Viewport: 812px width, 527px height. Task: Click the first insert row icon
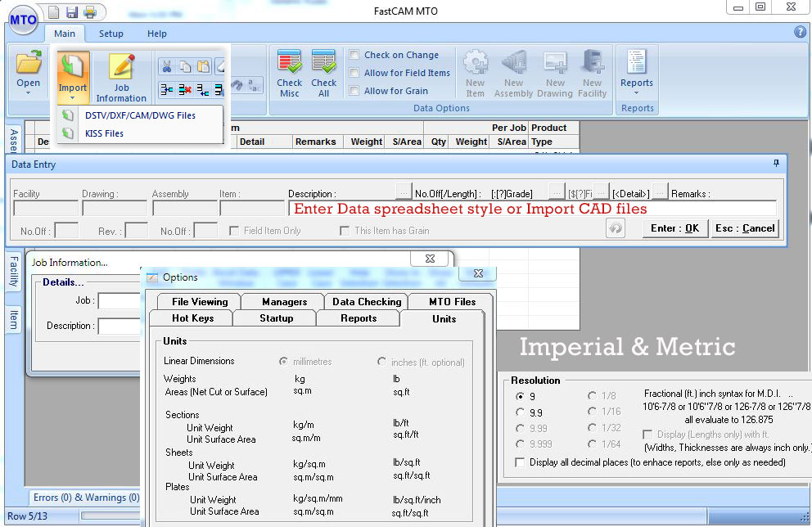coord(167,90)
